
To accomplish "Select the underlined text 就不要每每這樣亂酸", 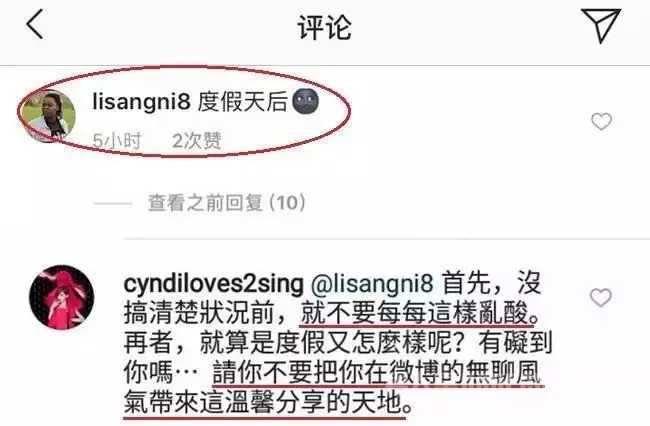I will point(416,314).
